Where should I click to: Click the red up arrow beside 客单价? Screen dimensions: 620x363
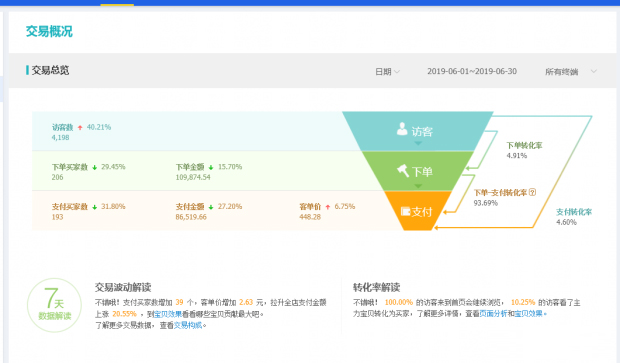pos(328,207)
